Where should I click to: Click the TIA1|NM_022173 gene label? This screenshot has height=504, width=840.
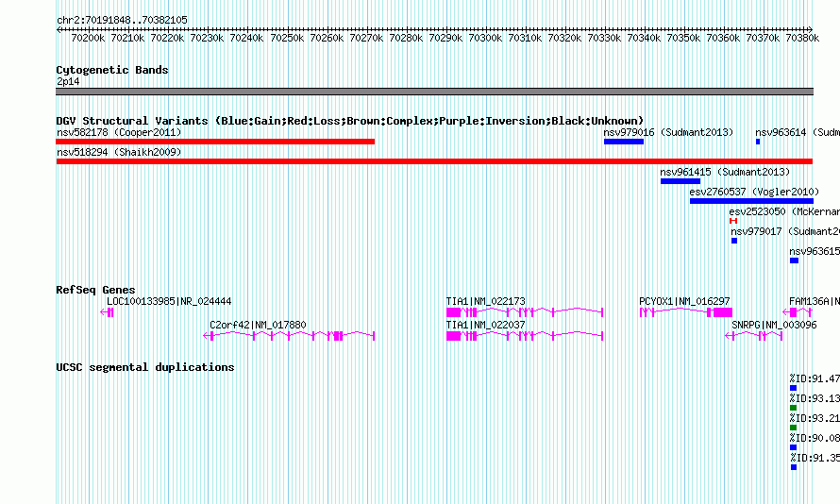(x=486, y=301)
